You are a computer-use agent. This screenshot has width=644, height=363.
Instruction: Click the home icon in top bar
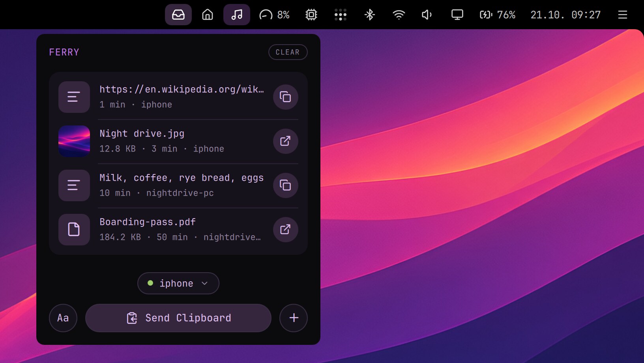pyautogui.click(x=208, y=15)
